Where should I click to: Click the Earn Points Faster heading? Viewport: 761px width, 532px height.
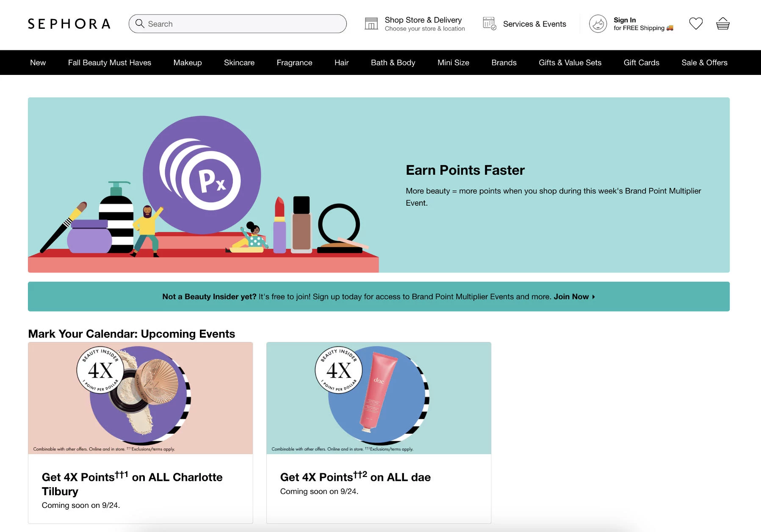pyautogui.click(x=465, y=170)
